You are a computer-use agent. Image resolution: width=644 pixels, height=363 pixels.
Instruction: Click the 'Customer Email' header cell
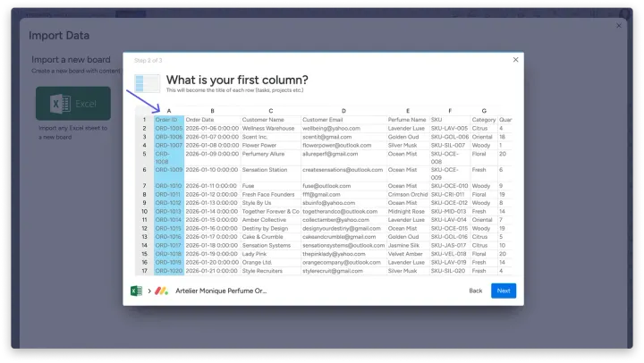pos(343,120)
